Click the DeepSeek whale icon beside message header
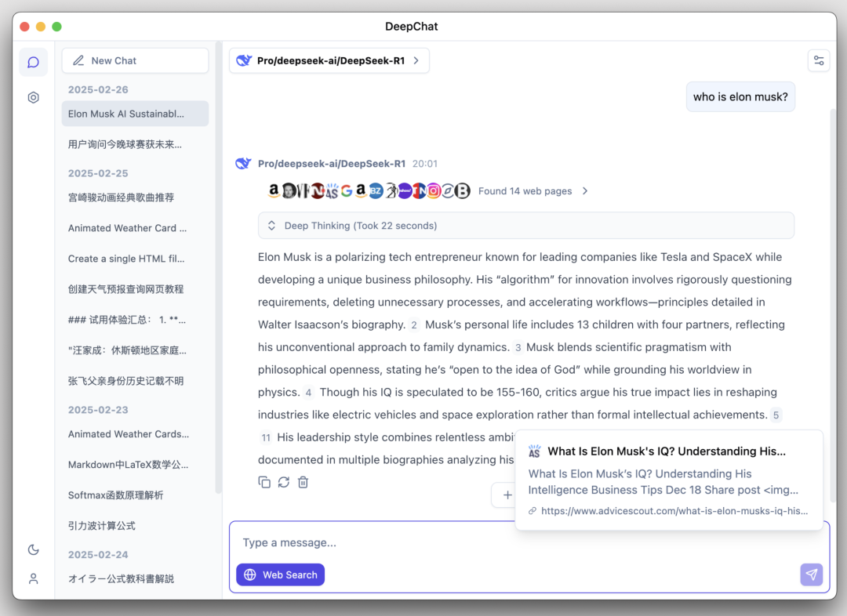847x616 pixels. [243, 164]
